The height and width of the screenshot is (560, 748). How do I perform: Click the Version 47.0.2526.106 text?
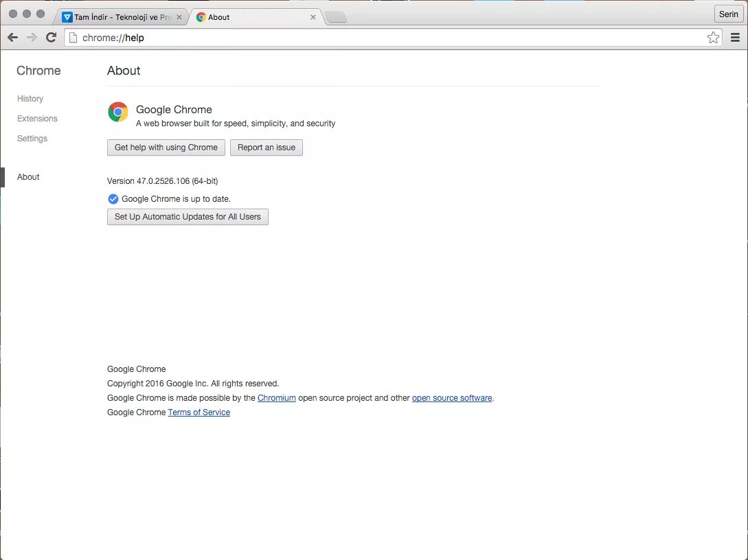click(x=163, y=181)
